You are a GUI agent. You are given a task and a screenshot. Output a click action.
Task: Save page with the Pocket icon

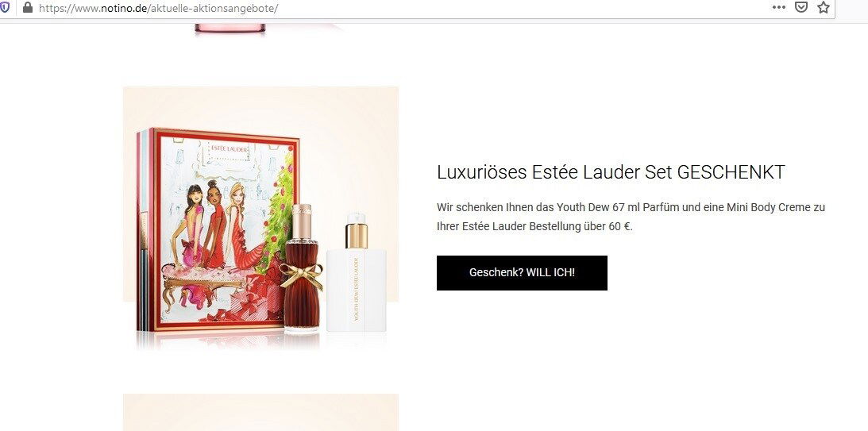pos(801,7)
